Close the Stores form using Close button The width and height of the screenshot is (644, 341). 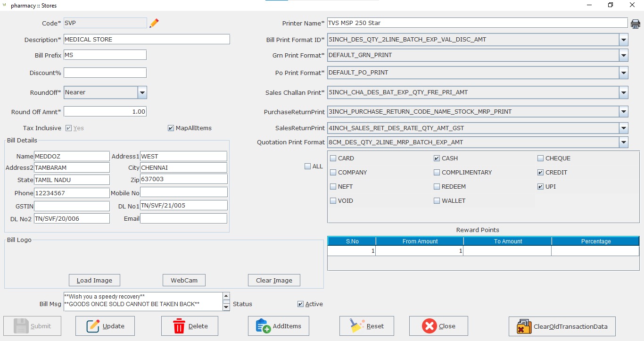[x=438, y=326]
